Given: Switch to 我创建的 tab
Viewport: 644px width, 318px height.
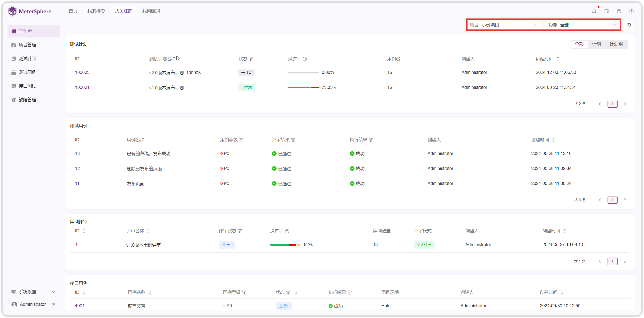Looking at the screenshot, I should pyautogui.click(x=151, y=11).
